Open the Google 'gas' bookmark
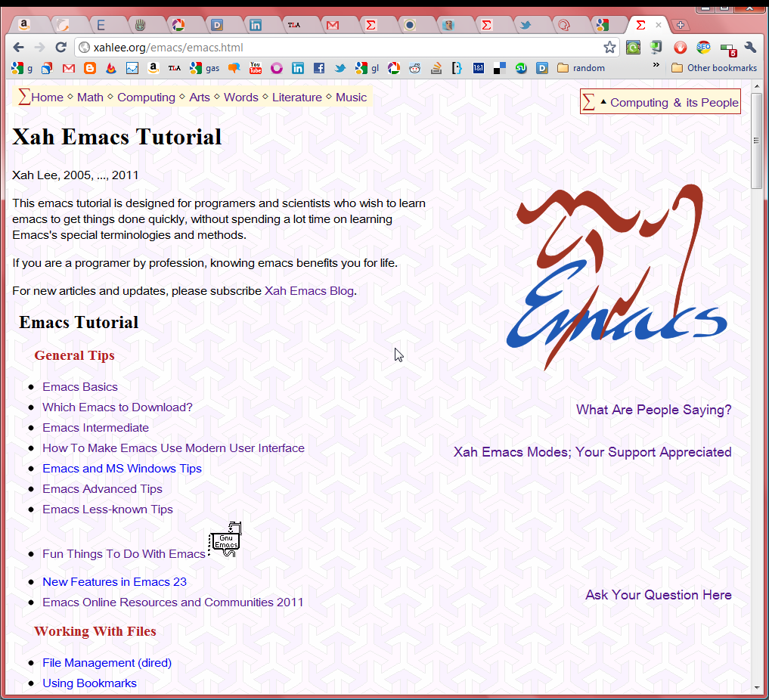769x700 pixels. [x=204, y=68]
